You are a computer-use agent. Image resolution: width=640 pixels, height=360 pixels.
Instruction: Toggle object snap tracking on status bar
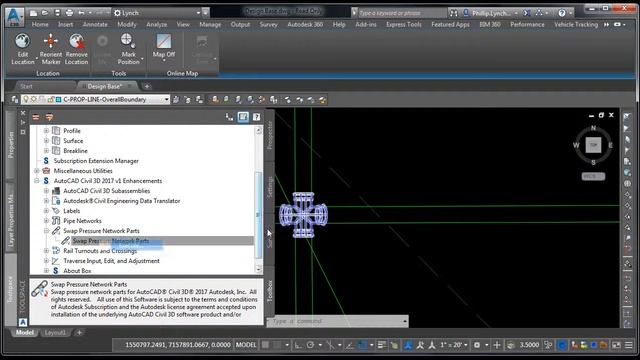350,345
